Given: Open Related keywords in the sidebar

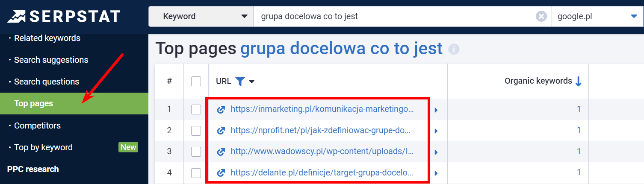Looking at the screenshot, I should tap(47, 38).
